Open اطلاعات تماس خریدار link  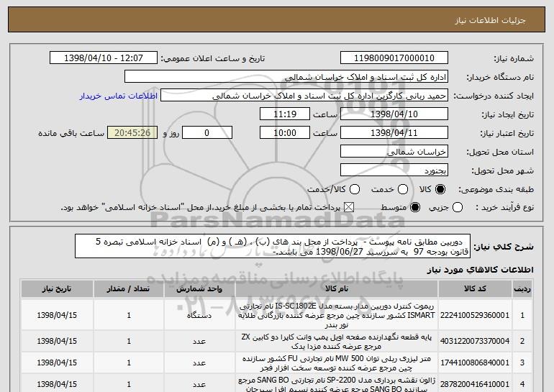click(119, 96)
